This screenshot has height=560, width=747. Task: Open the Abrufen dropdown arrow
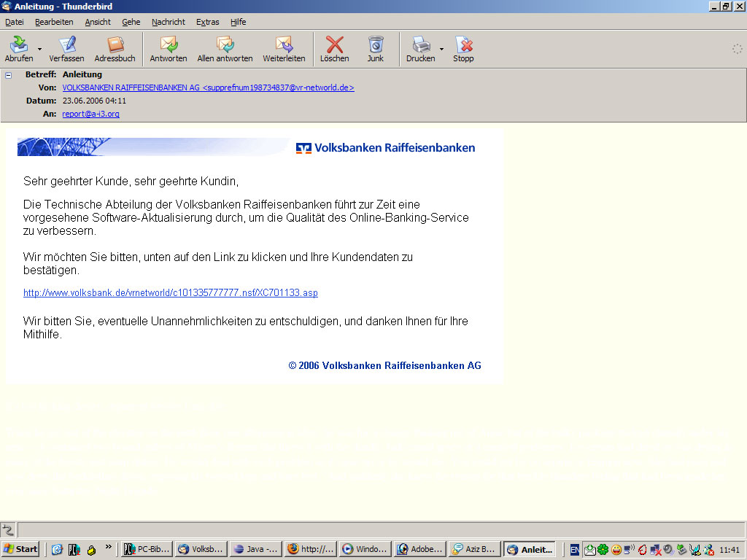point(40,49)
